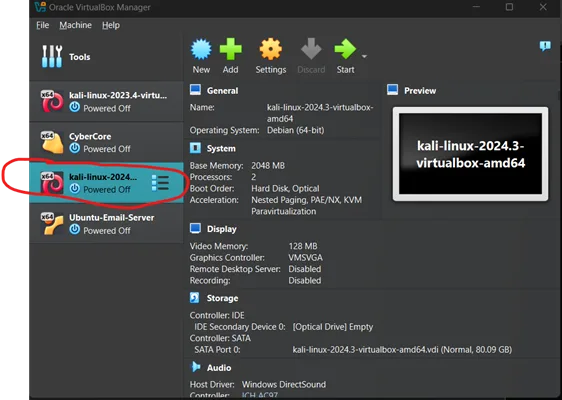Screen dimensions: 562x400
Task: Open the Machine menu
Action: pos(75,25)
